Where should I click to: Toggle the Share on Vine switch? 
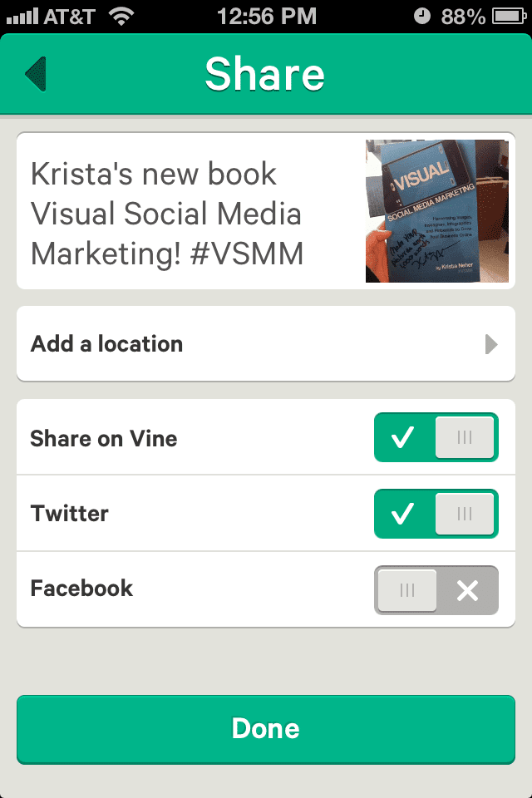pyautogui.click(x=436, y=437)
